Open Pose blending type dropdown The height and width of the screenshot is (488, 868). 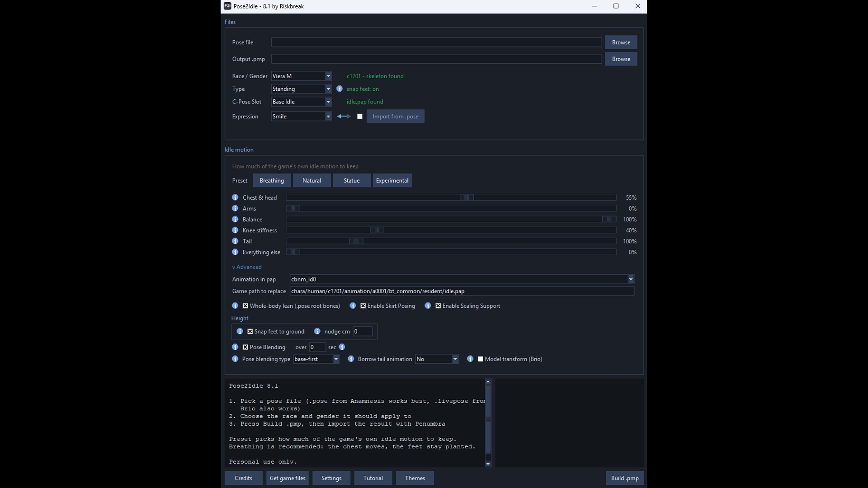tap(316, 359)
